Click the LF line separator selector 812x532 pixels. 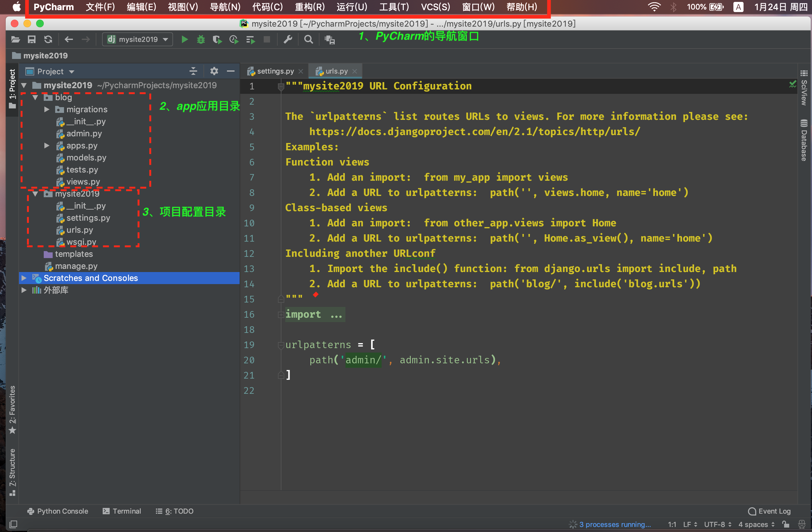point(690,524)
